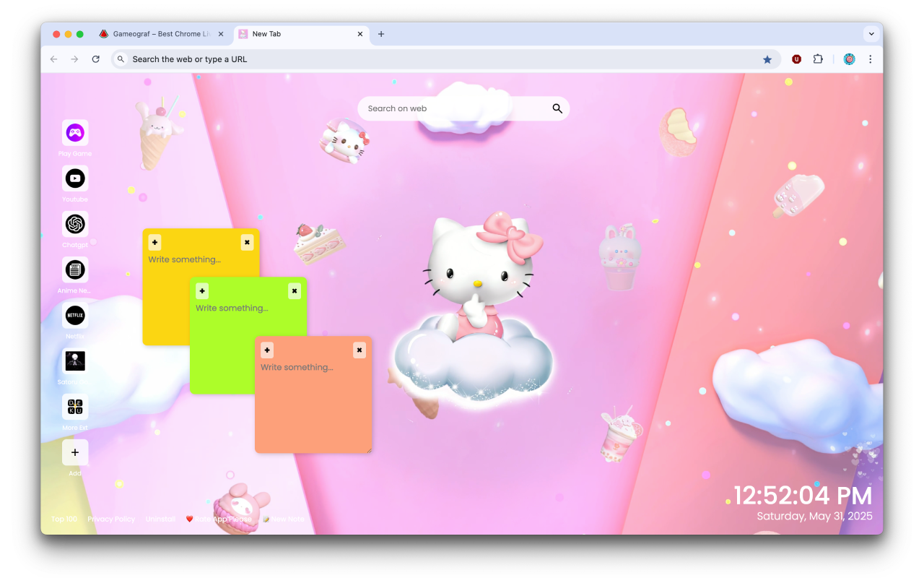The width and height of the screenshot is (924, 578).
Task: Open the Play Game sidebar shortcut
Action: click(x=75, y=132)
